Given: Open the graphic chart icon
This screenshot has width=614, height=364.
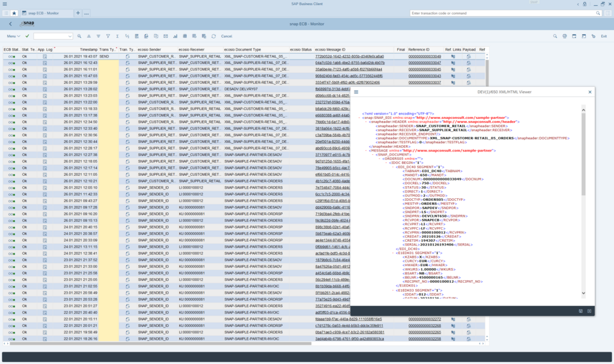Looking at the screenshot, I should [175, 36].
